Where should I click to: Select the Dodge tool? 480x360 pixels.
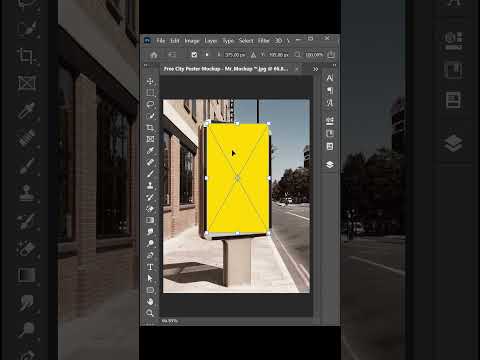pos(150,243)
